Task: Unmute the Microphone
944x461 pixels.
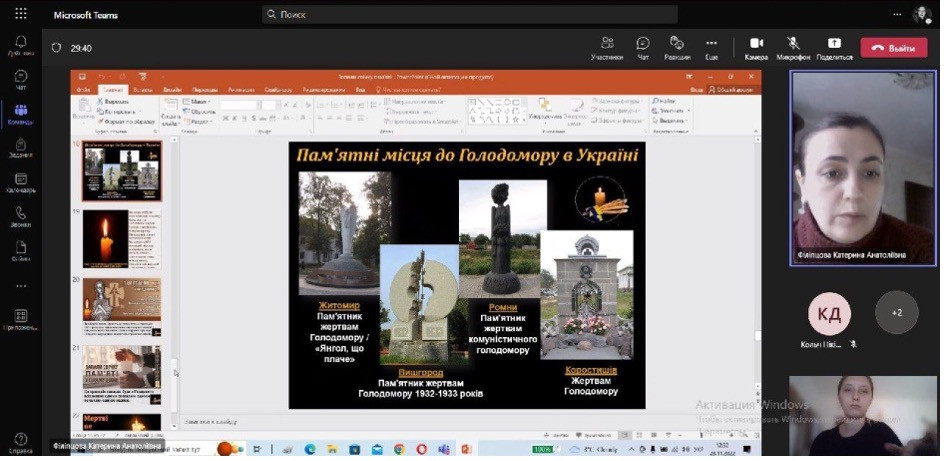Action: [x=793, y=45]
